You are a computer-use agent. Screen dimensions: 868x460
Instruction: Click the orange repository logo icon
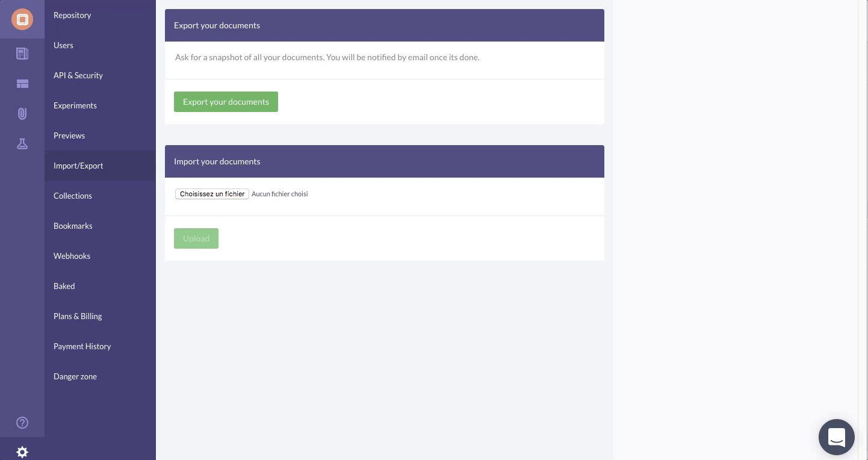click(x=22, y=19)
